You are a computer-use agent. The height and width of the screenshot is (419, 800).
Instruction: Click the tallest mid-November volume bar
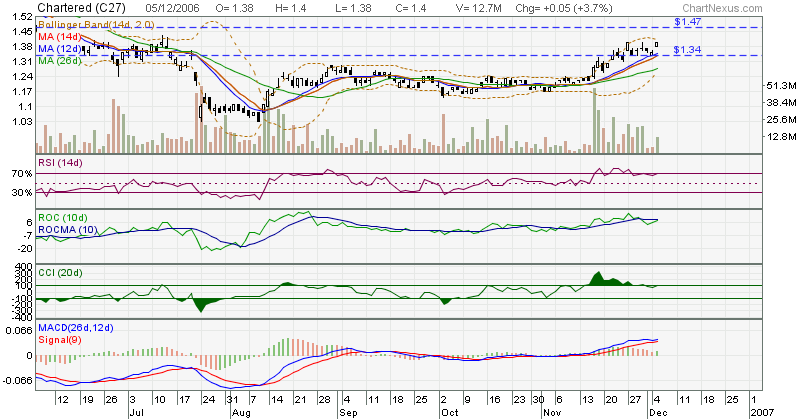coord(595,121)
